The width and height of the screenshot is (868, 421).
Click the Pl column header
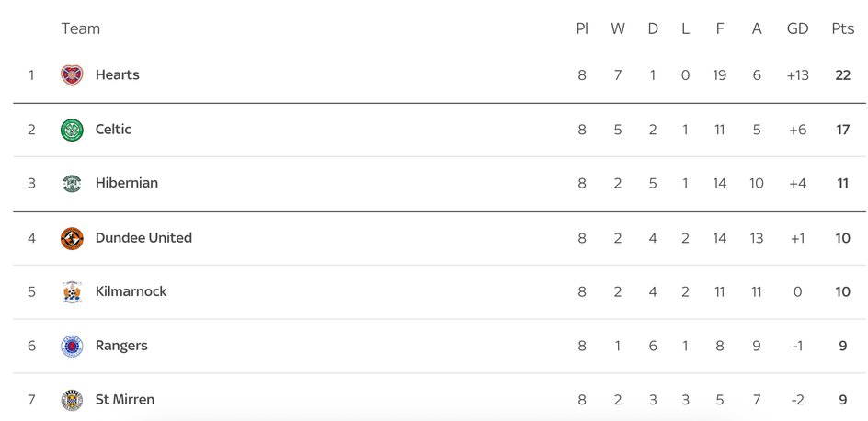(x=582, y=29)
